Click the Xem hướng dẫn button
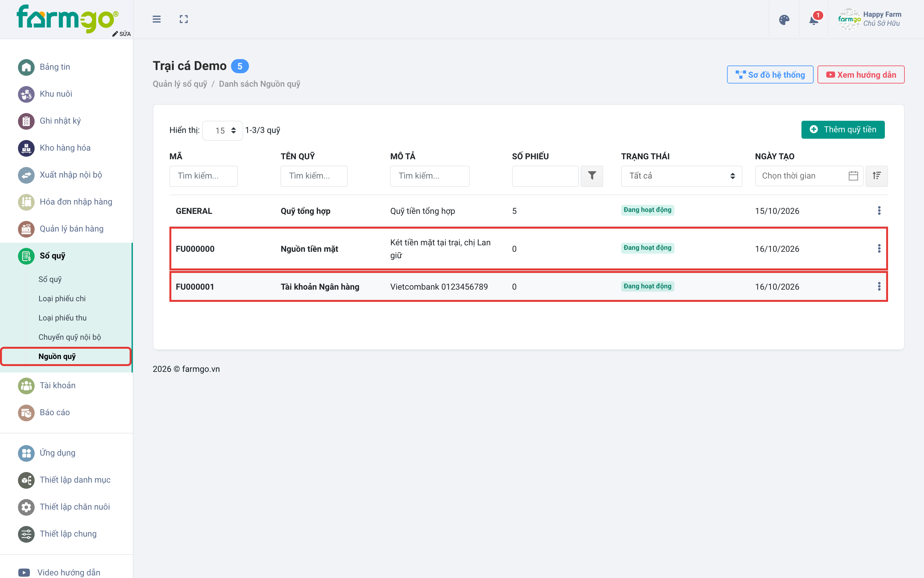This screenshot has height=578, width=924. (860, 74)
